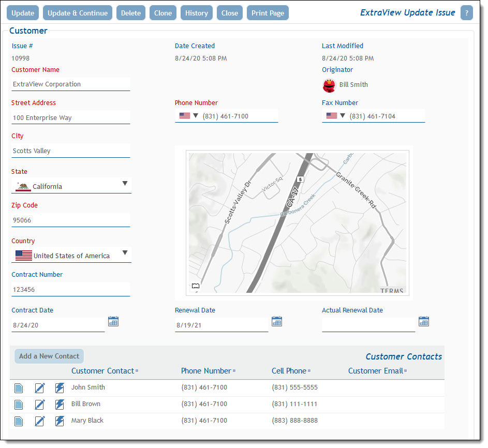Viewport: 488px width, 448px height.
Task: Sort by Phone Number column marker
Action: pyautogui.click(x=234, y=371)
